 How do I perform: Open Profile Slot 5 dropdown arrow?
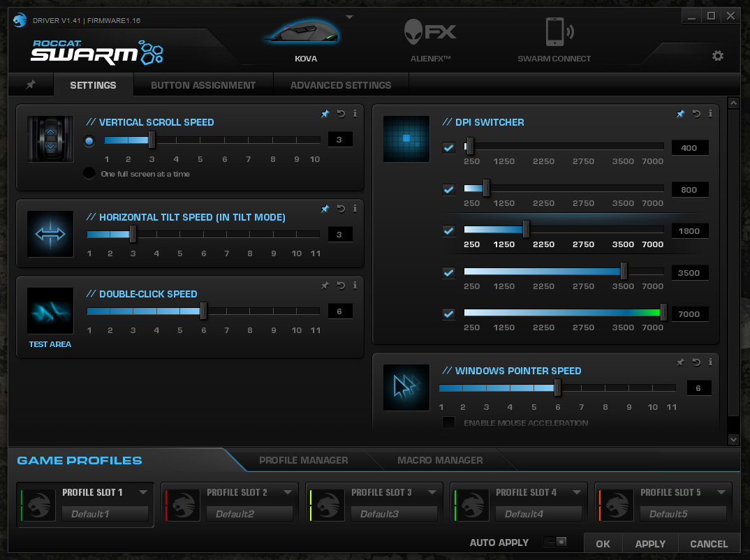coord(721,492)
